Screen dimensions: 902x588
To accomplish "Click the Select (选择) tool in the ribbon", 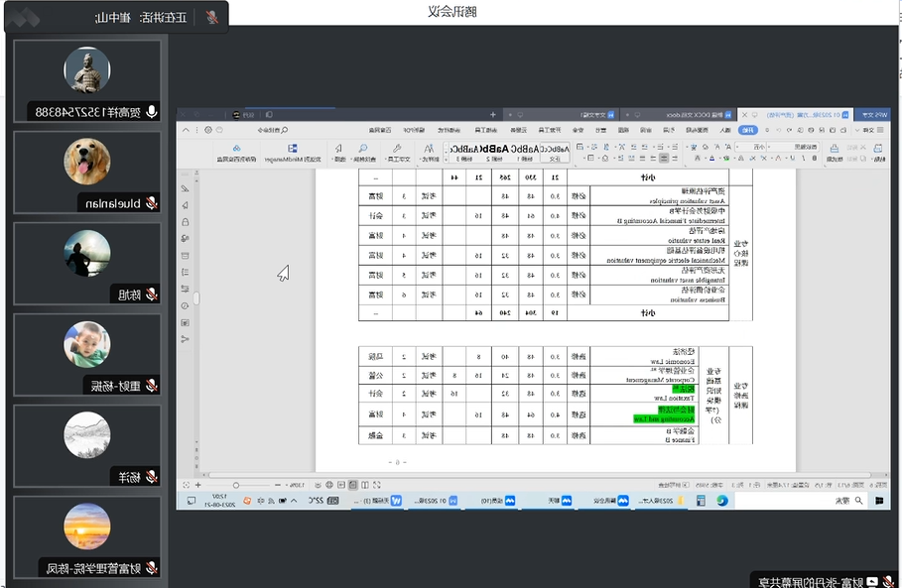I will tap(339, 153).
